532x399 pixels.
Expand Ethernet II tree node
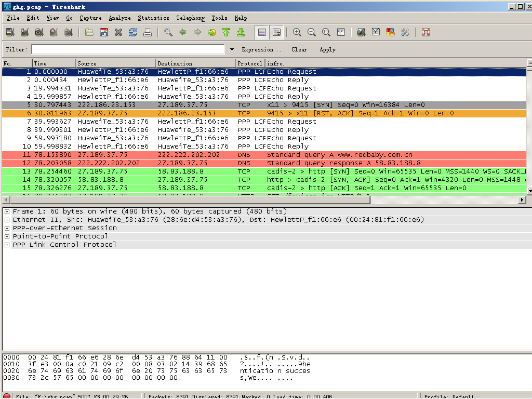pos(7,220)
